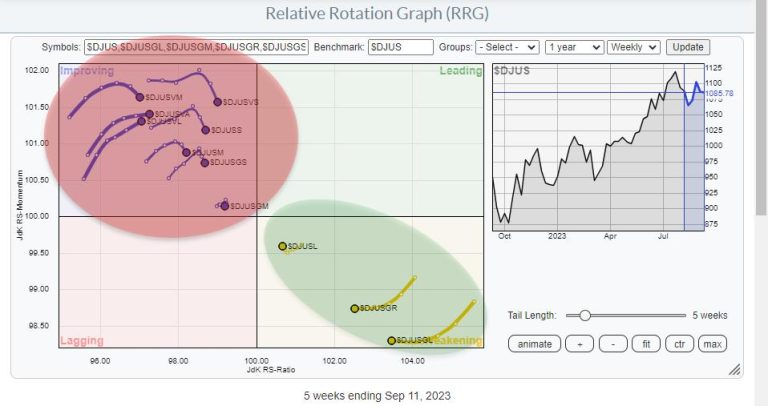This screenshot has height=406, width=768.
Task: Click the max button
Action: click(711, 344)
